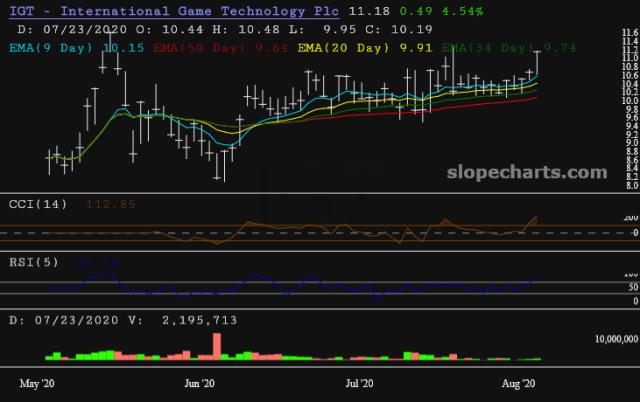Select the EMA(50 Day) legend label
Image resolution: width=640 pixels, height=402 pixels.
click(200, 48)
